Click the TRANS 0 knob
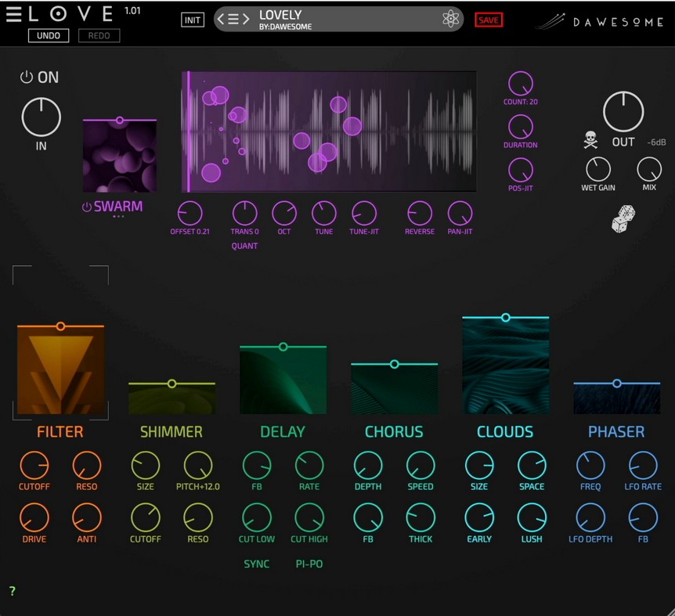This screenshot has height=616, width=675. coord(244,214)
